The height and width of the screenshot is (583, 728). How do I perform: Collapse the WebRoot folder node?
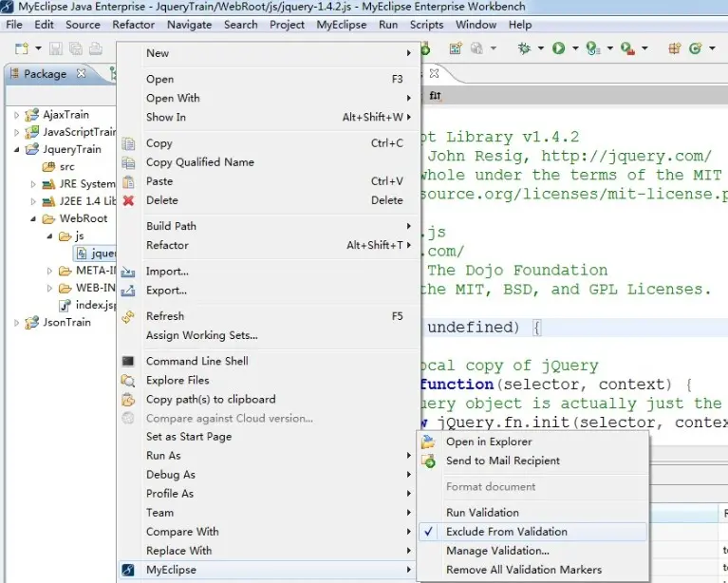coord(33,218)
